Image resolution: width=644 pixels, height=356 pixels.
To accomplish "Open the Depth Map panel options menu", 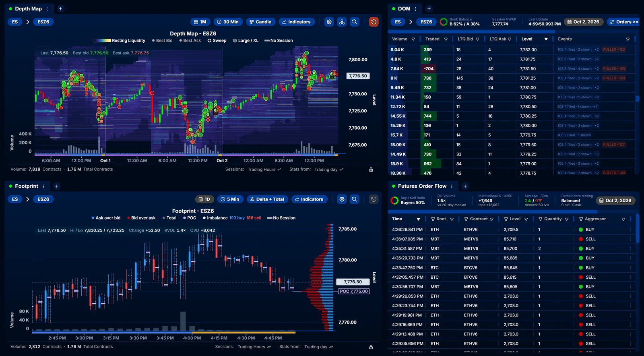I will click(47, 9).
